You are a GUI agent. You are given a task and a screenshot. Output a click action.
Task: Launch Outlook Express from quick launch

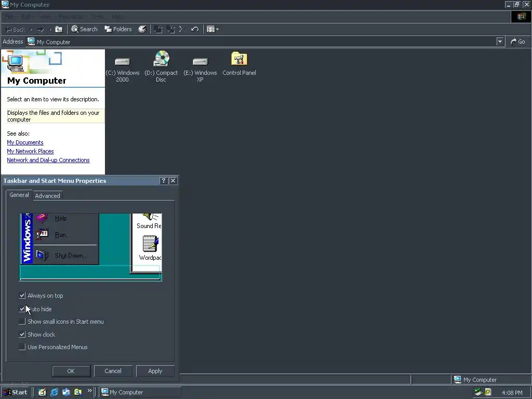66,392
